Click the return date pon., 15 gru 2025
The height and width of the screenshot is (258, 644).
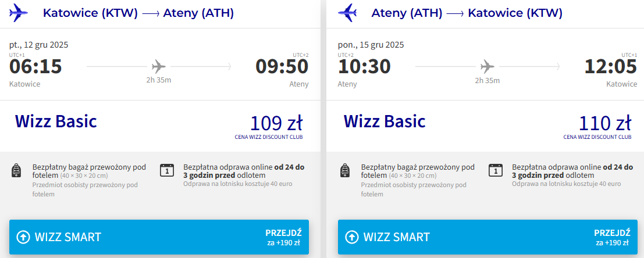coord(371,45)
